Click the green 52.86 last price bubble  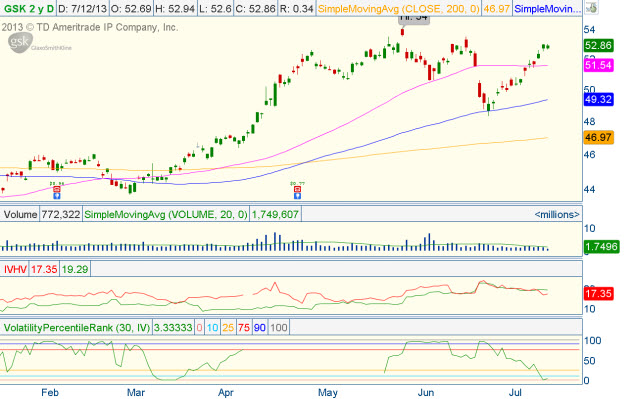[x=598, y=45]
